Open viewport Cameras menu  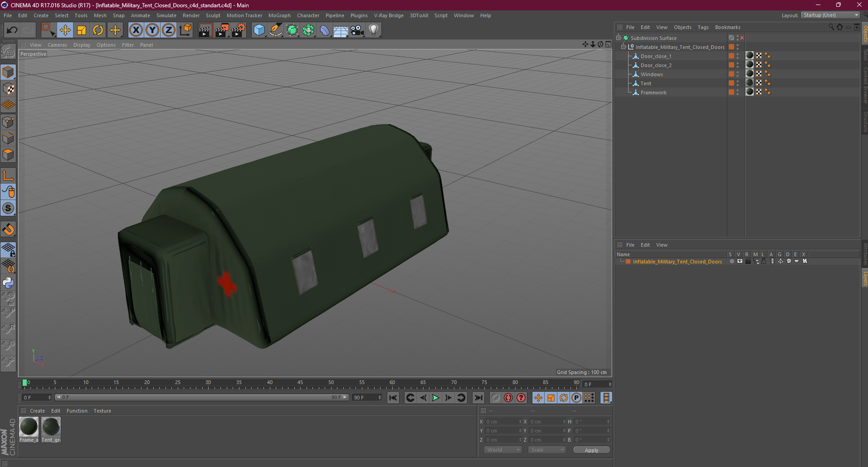[x=57, y=45]
